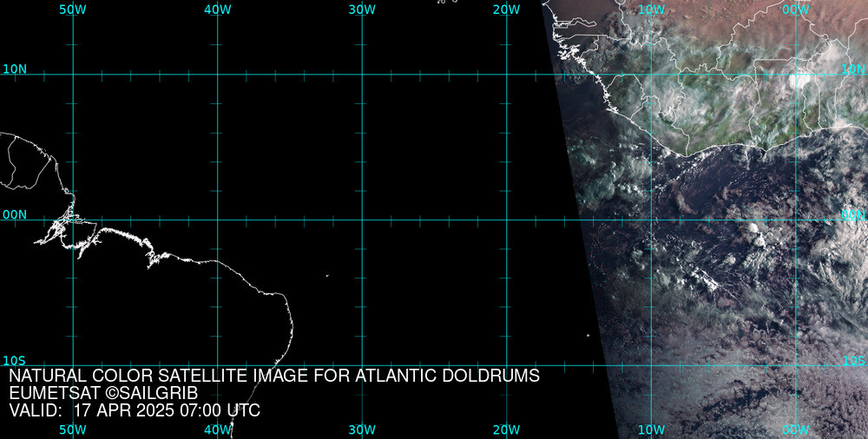Click the 10S latitude label on the right side

[x=853, y=361]
